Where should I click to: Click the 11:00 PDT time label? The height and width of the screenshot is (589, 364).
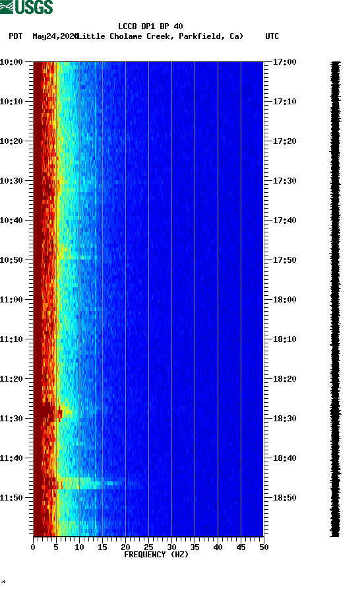pyautogui.click(x=11, y=300)
